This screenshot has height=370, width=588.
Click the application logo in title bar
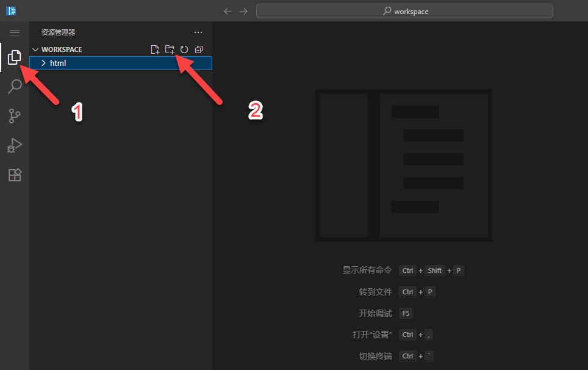coord(11,11)
